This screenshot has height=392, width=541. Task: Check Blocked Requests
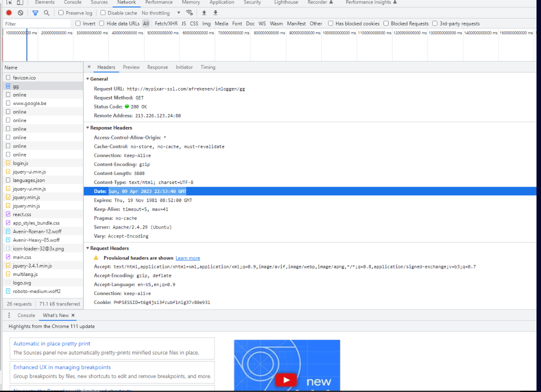pyautogui.click(x=386, y=23)
